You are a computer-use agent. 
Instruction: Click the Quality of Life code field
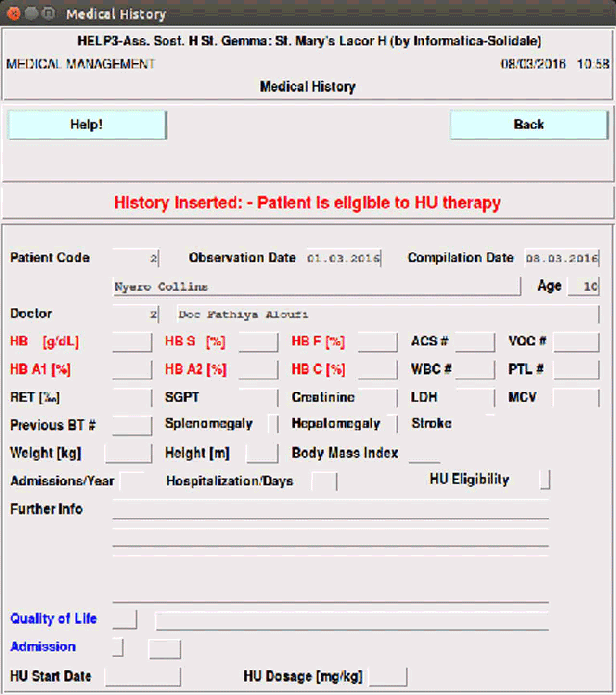pos(125,619)
